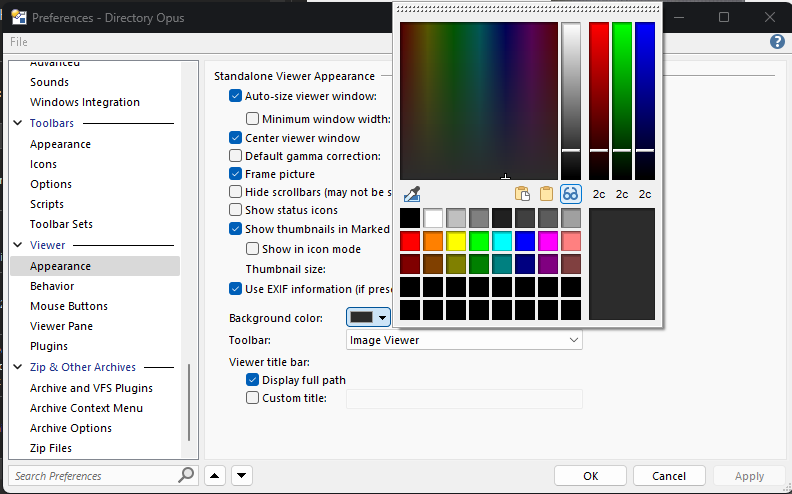792x494 pixels.
Task: Disable Center viewer window checkbox
Action: tap(236, 138)
